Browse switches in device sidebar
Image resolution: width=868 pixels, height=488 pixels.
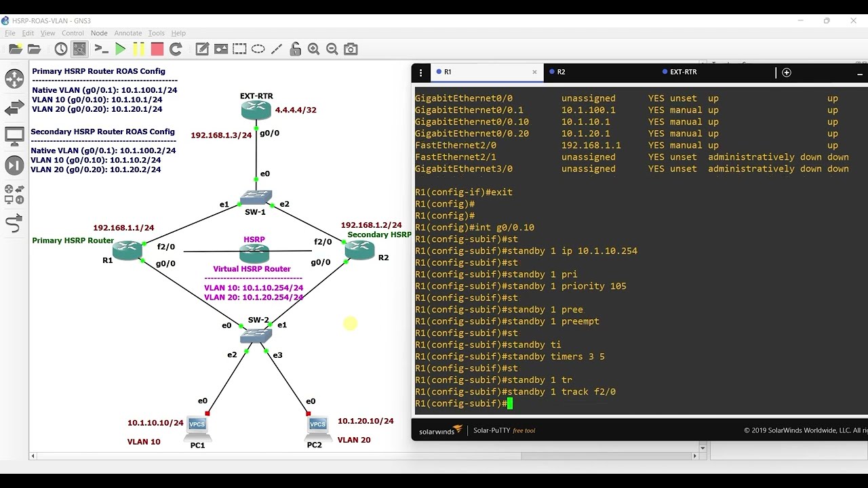pos(14,108)
